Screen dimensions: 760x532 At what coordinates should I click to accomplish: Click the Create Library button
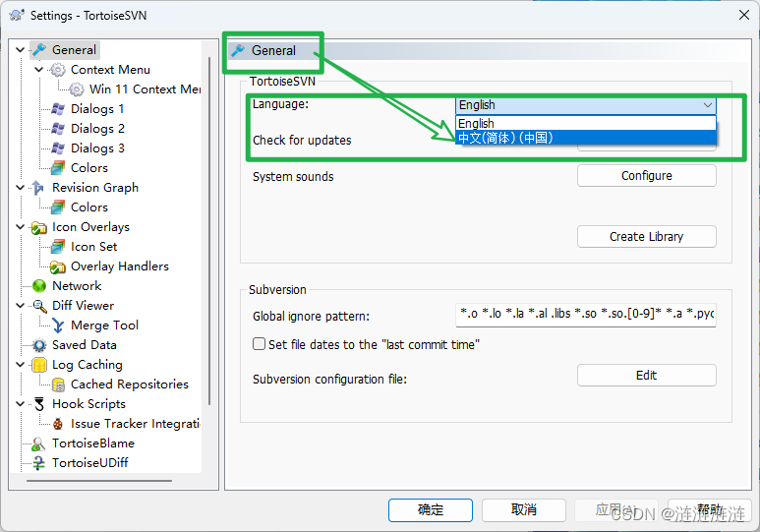(x=646, y=237)
